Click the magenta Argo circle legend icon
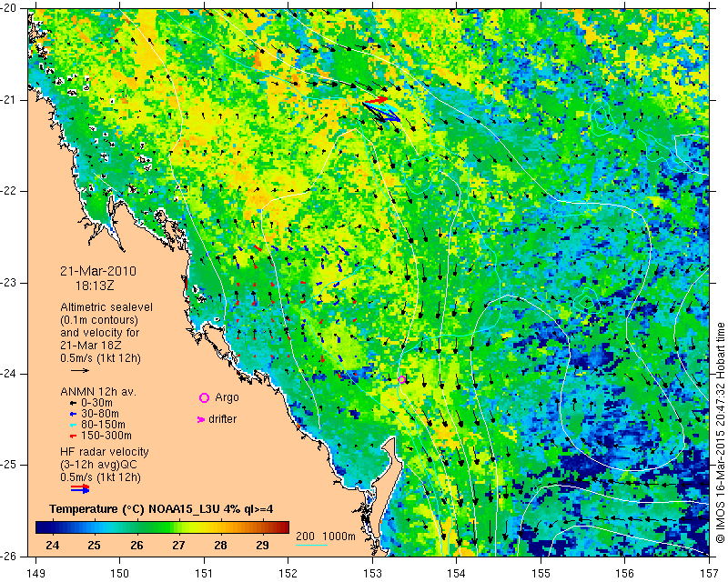728x582 pixels. coord(204,397)
